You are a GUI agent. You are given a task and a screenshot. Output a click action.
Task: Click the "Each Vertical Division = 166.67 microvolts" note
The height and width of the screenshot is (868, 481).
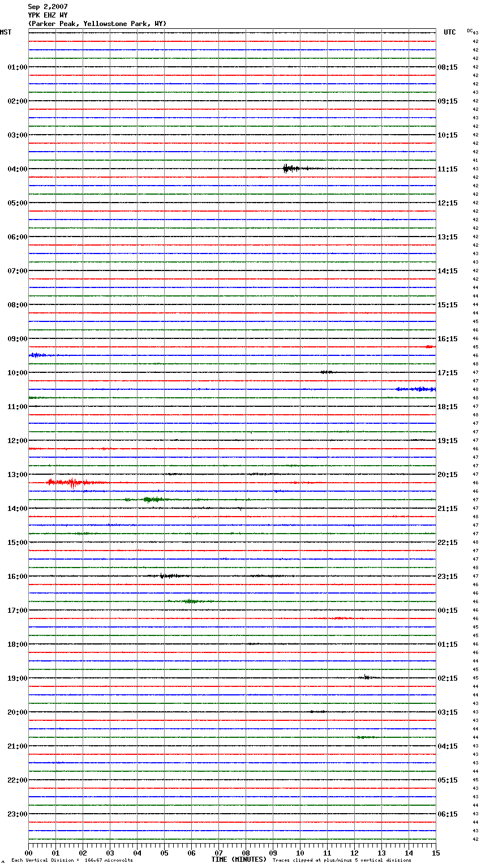coord(72,860)
